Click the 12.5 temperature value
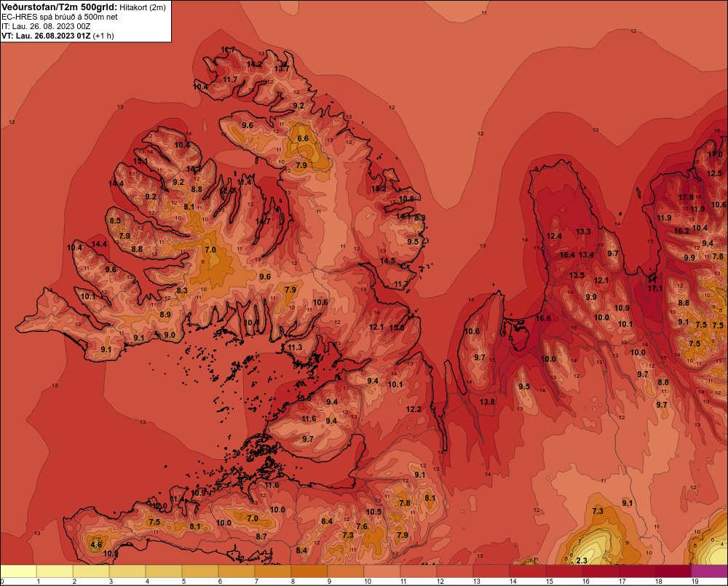 (x=715, y=173)
